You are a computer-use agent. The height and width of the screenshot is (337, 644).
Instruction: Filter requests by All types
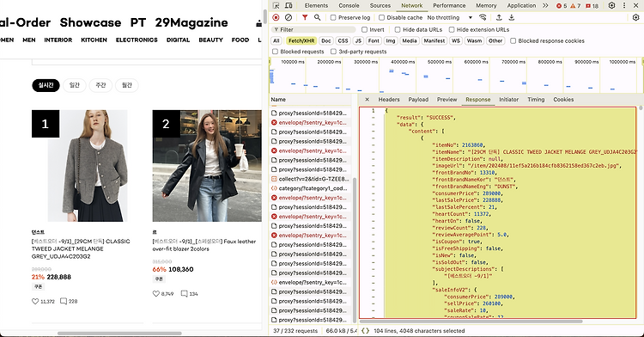pyautogui.click(x=276, y=40)
